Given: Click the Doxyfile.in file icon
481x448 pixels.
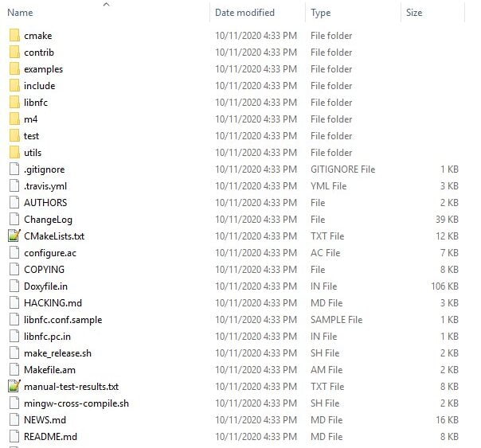Looking at the screenshot, I should coord(14,286).
